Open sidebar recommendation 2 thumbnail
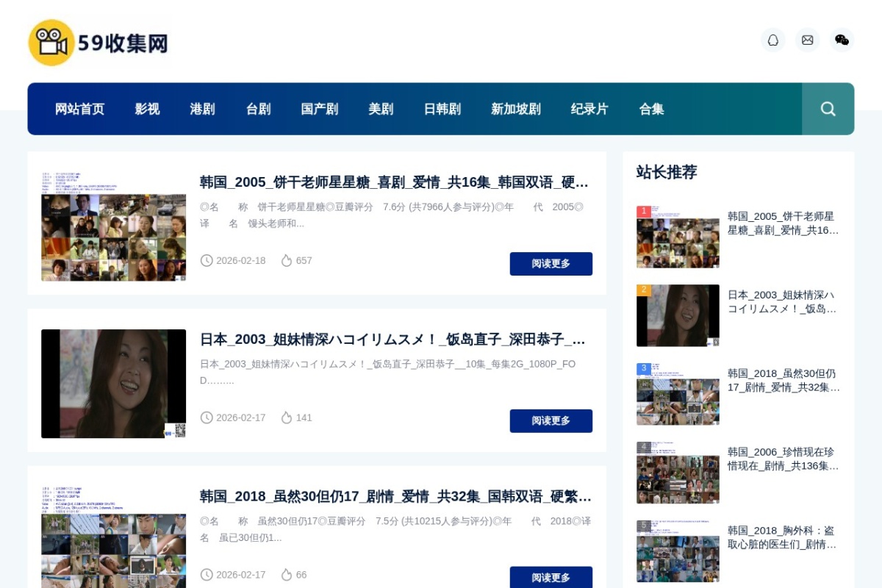Image resolution: width=882 pixels, height=588 pixels. 678,315
